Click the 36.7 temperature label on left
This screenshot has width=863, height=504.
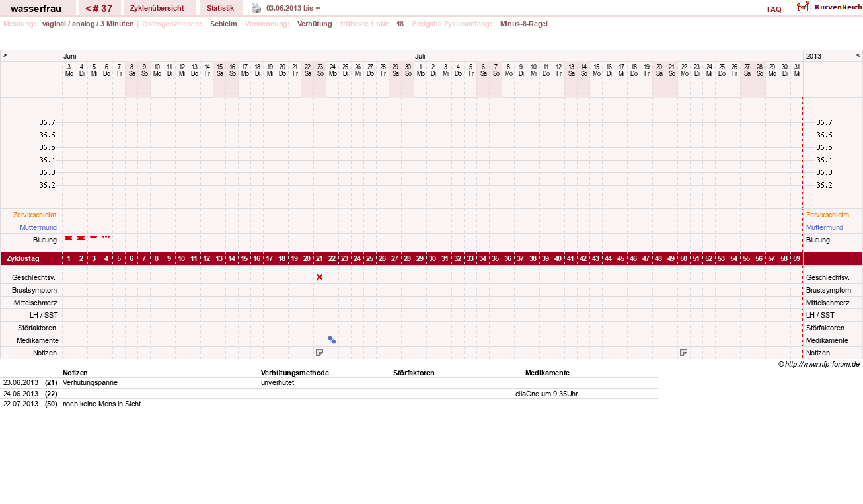click(x=47, y=122)
